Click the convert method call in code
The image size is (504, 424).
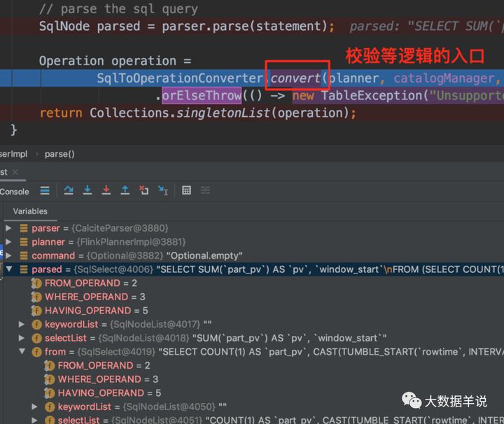(295, 78)
